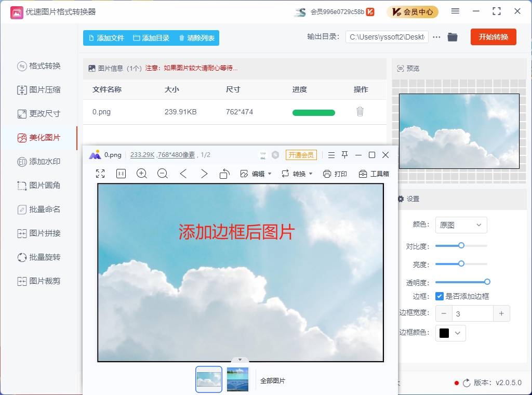Select the second image thumbnail at bottom

tap(237, 380)
